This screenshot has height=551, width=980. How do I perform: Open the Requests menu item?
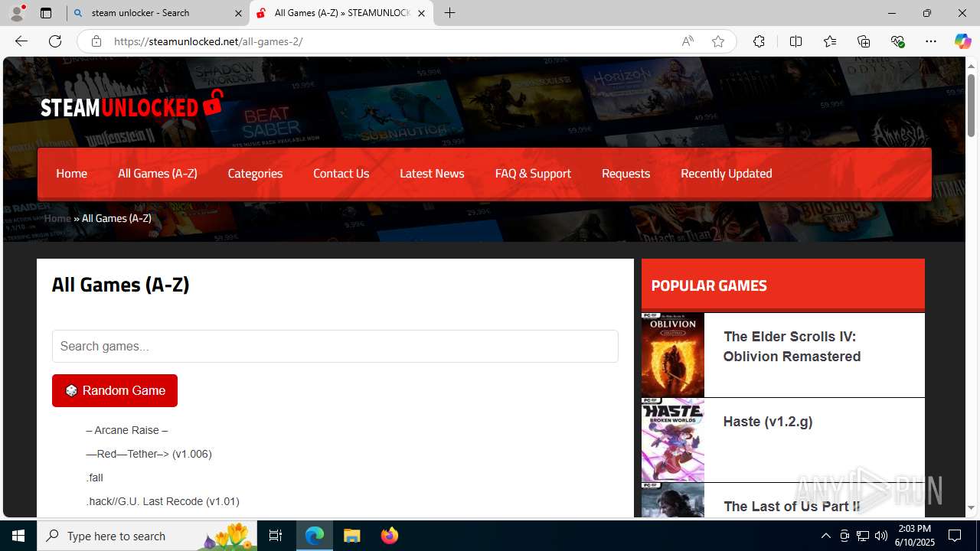(x=626, y=173)
